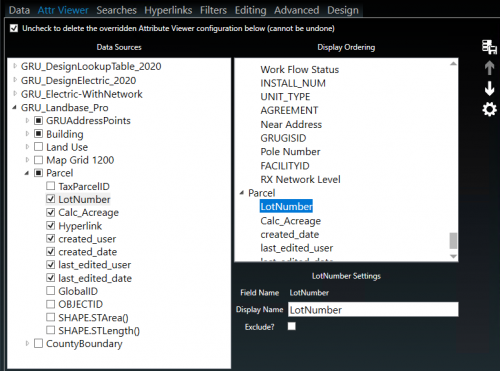Open settings with the gear icon
This screenshot has width=500, height=371.
489,109
